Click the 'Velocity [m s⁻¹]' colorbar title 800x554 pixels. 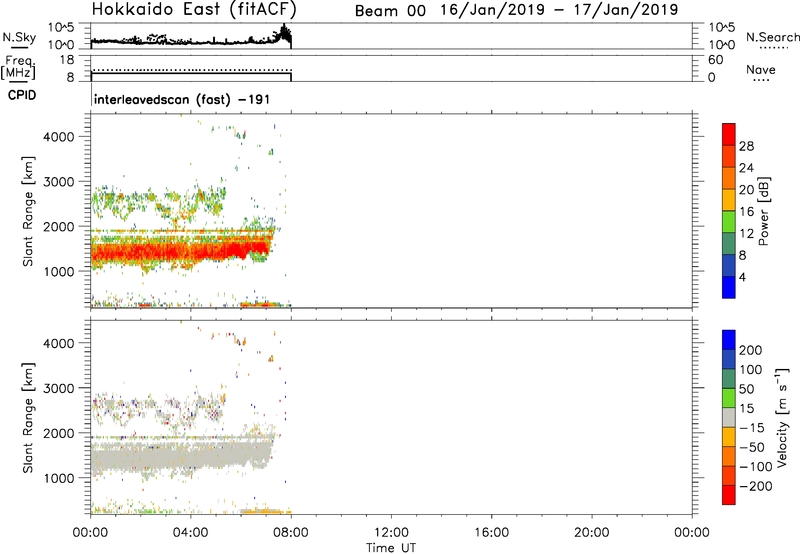coord(782,417)
